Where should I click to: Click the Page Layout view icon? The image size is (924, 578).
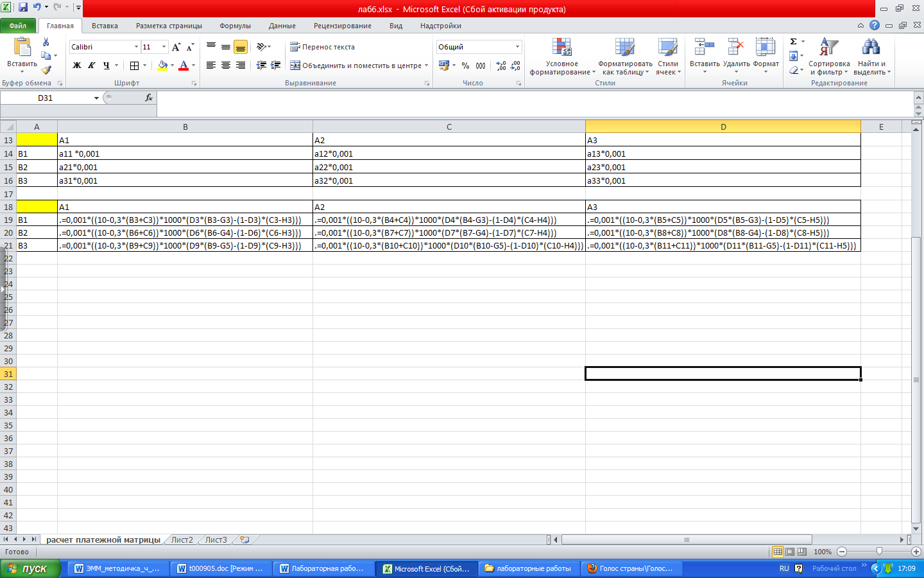pos(790,552)
